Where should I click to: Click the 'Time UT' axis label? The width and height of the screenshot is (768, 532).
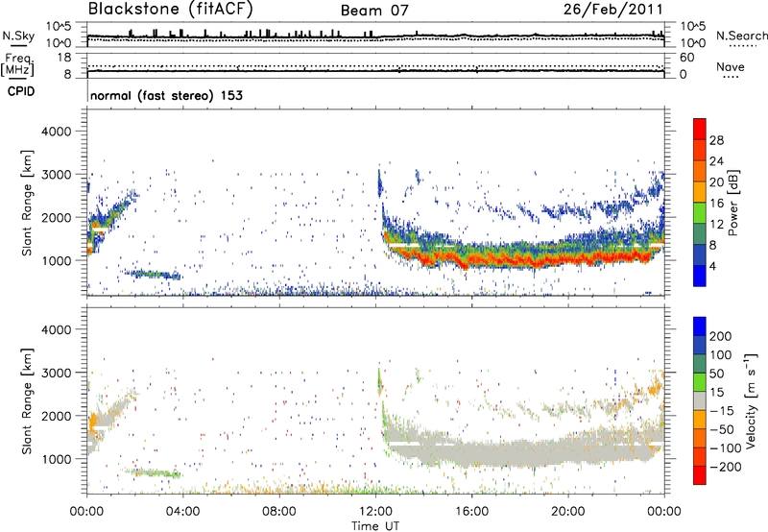[x=375, y=526]
